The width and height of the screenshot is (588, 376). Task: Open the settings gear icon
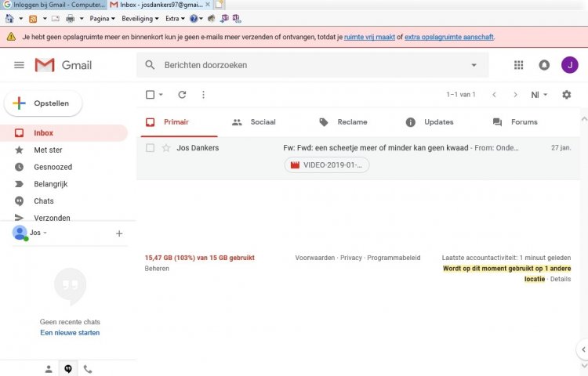567,95
